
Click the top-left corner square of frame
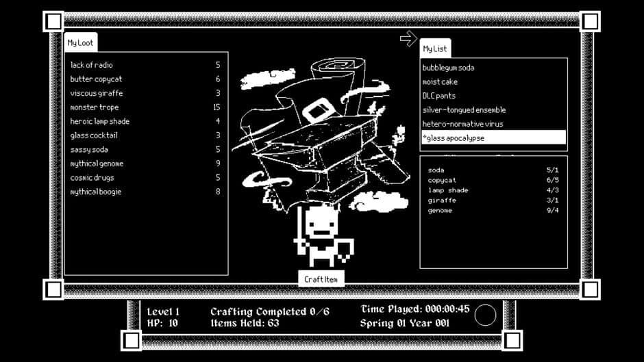pos(54,21)
